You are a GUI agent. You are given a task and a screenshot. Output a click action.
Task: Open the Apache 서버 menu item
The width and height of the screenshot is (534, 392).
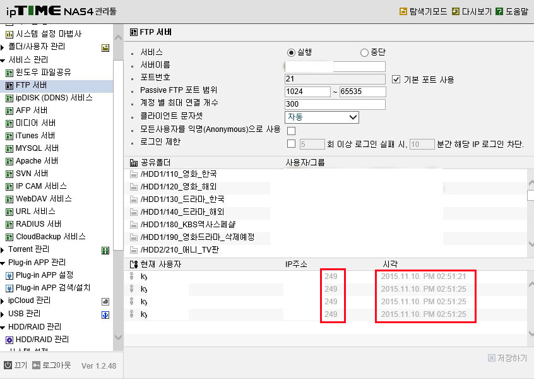37,161
